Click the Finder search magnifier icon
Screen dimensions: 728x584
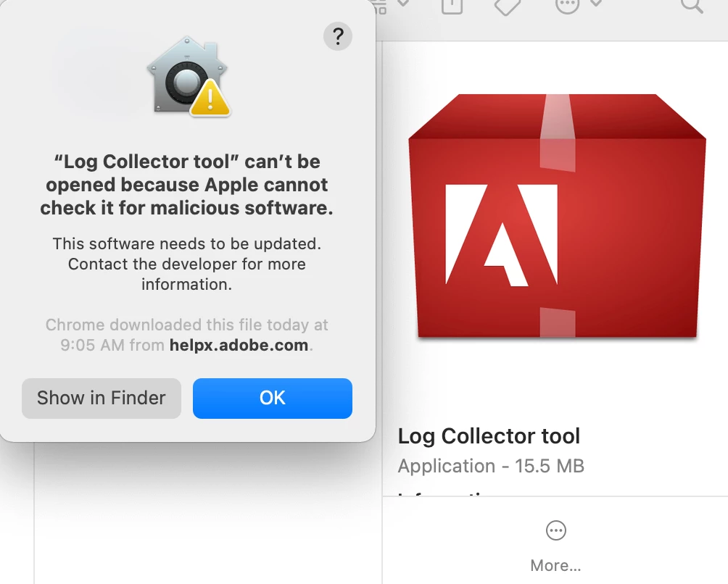pyautogui.click(x=692, y=6)
